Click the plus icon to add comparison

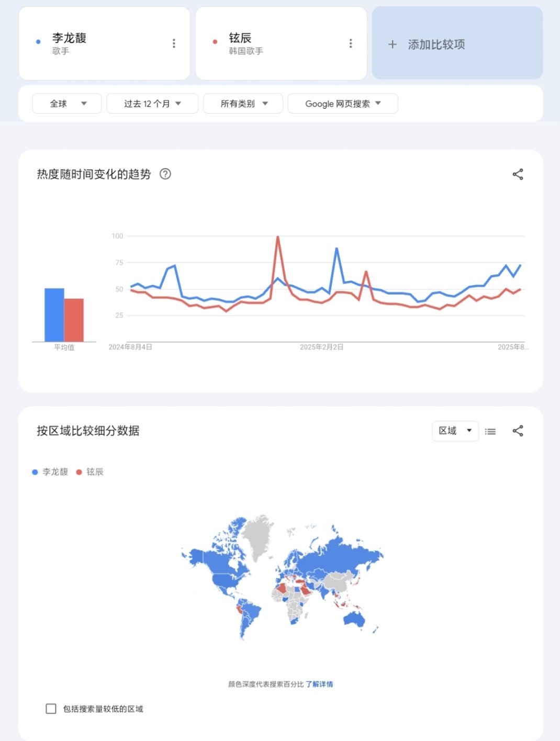click(393, 44)
